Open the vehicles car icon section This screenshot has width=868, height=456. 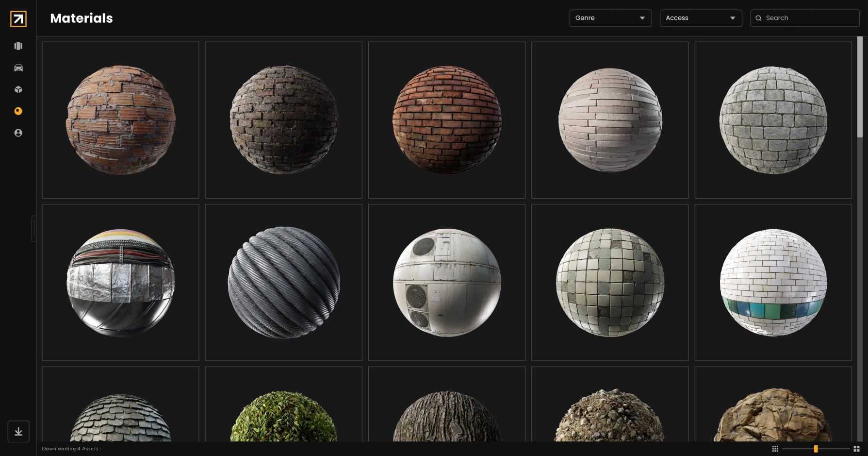pos(18,68)
